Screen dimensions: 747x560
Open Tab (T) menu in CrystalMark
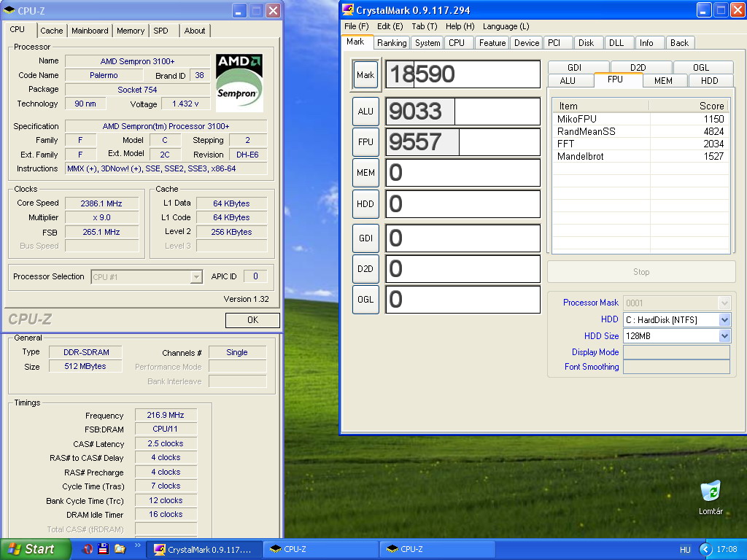425,26
